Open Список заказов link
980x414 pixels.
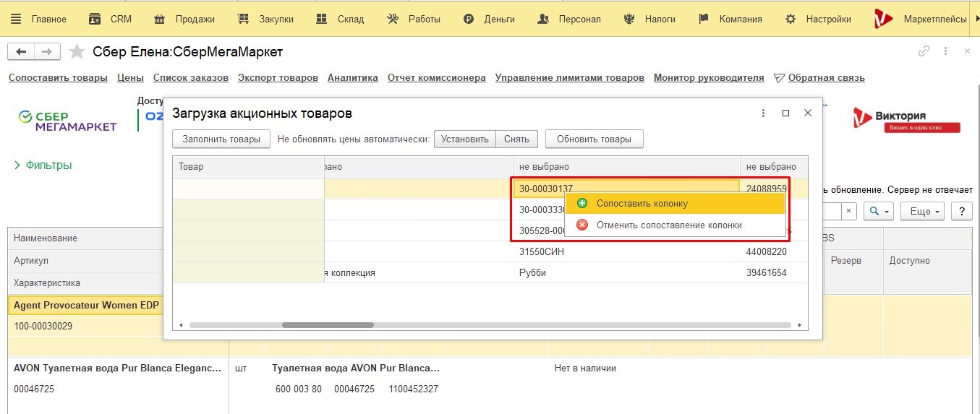[191, 77]
